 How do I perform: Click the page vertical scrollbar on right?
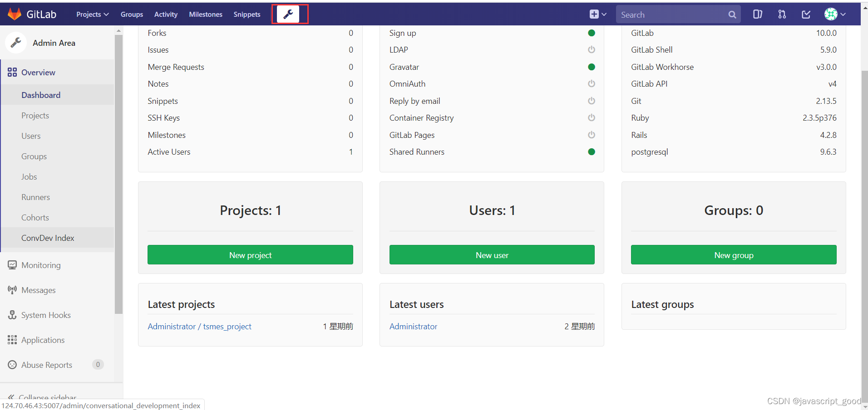click(864, 236)
